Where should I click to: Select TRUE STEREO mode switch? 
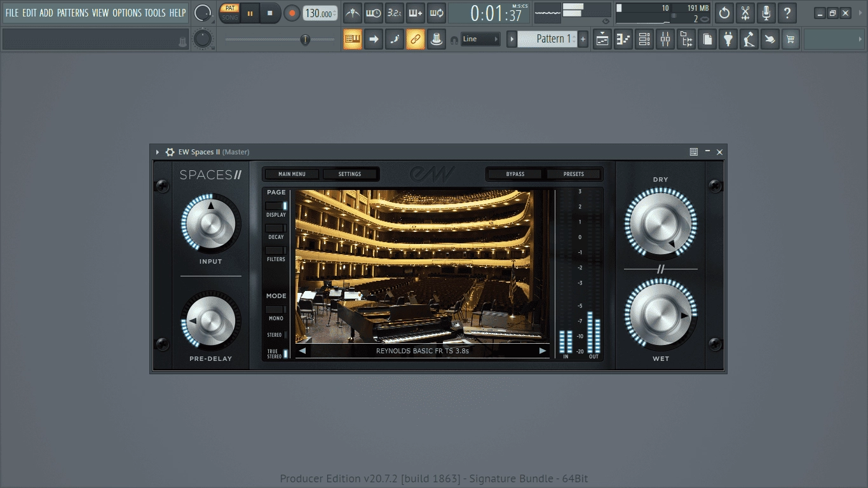[x=285, y=354]
